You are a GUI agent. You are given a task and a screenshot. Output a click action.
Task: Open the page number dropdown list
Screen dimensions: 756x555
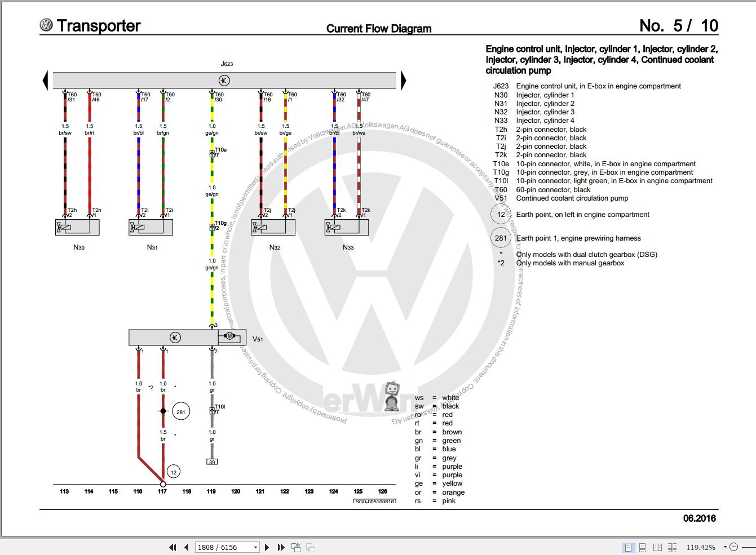click(255, 547)
